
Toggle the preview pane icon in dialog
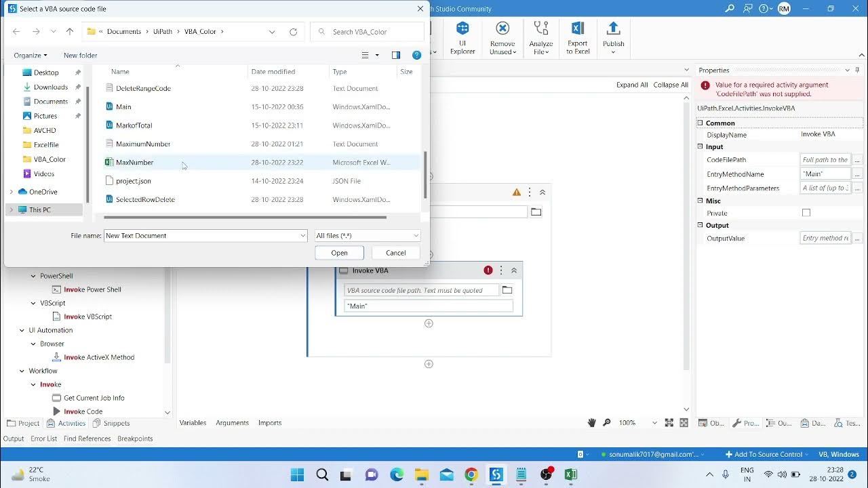[x=396, y=55]
